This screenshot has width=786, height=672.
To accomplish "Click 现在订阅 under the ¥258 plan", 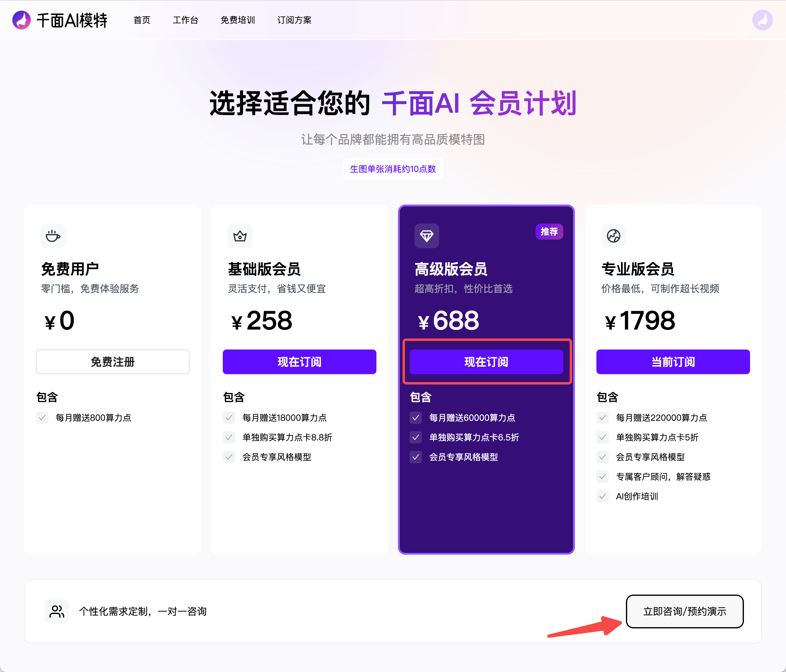I will 299,362.
